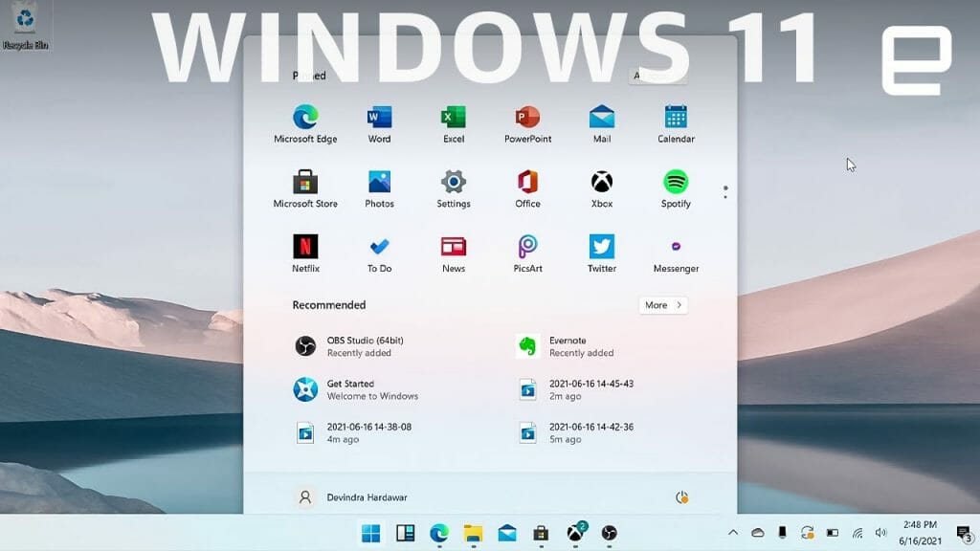Open the News app
Viewport: 980px width, 551px height.
click(453, 253)
